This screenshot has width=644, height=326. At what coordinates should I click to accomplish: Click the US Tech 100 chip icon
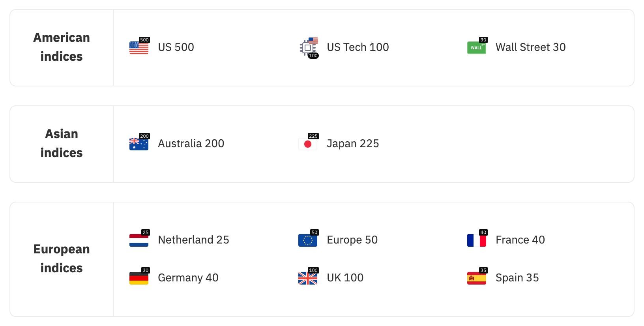pyautogui.click(x=308, y=48)
